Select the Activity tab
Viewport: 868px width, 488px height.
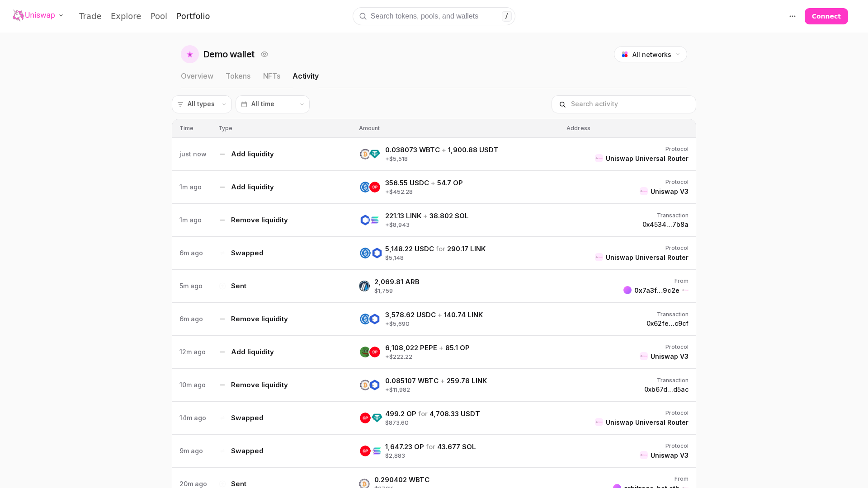(x=306, y=76)
